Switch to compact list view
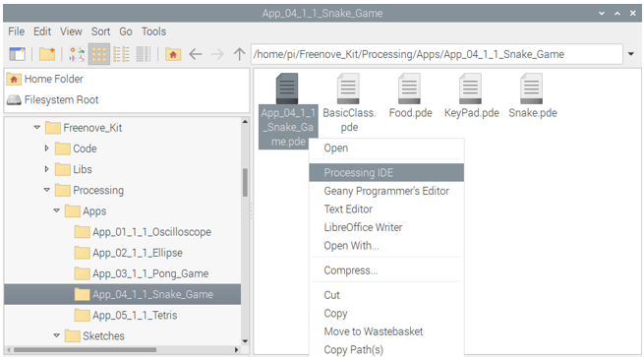The width and height of the screenshot is (644, 357). 121,54
